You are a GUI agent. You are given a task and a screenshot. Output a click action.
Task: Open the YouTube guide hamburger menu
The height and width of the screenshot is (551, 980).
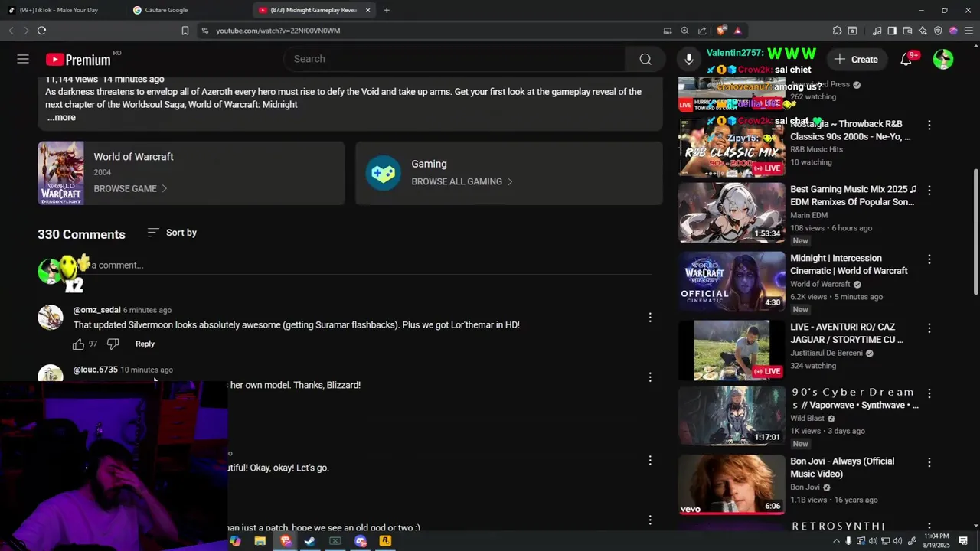[x=23, y=59]
